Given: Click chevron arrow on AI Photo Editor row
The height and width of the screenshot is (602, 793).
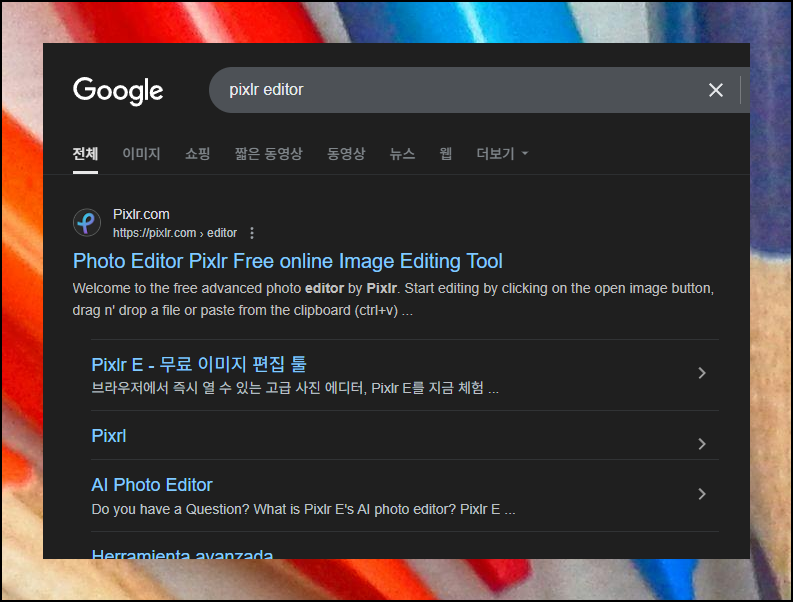Looking at the screenshot, I should click(702, 494).
